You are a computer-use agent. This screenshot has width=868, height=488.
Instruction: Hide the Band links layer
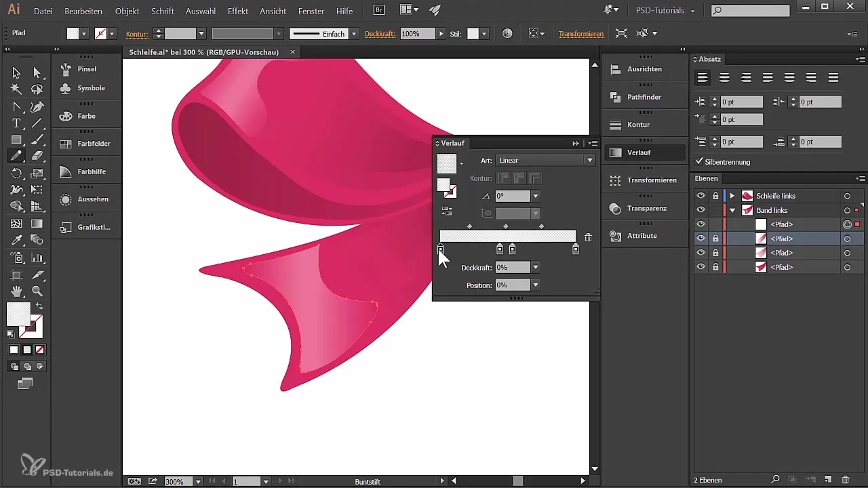pyautogui.click(x=701, y=210)
